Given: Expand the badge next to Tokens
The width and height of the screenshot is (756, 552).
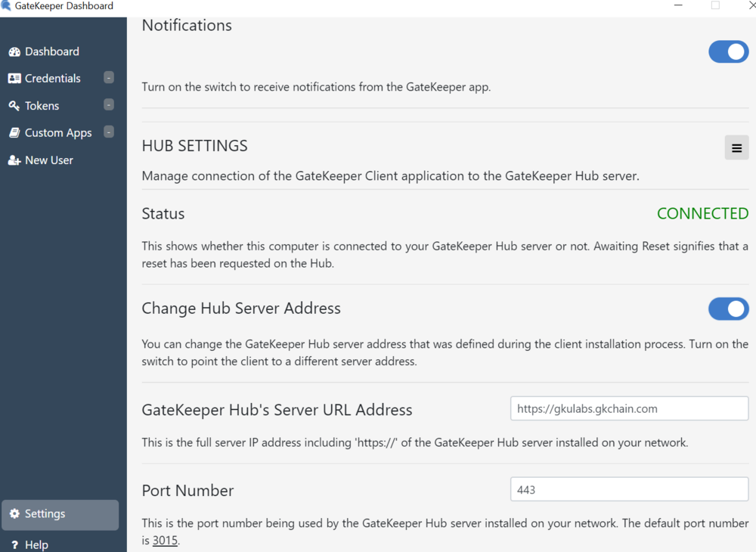Looking at the screenshot, I should (109, 105).
